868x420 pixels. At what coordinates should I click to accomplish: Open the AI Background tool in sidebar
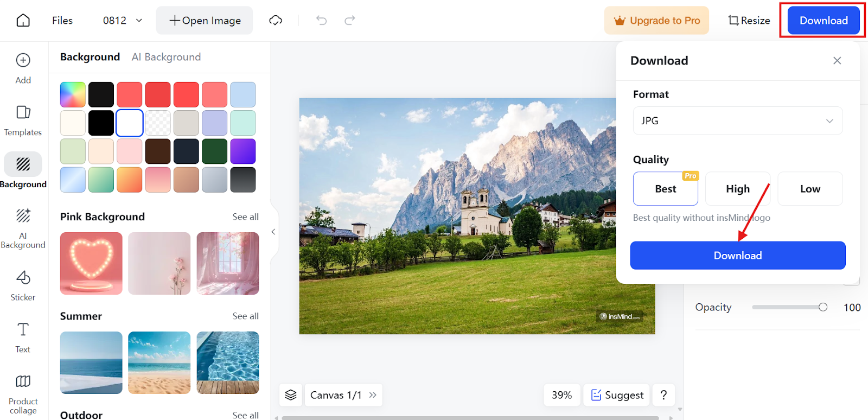[23, 228]
